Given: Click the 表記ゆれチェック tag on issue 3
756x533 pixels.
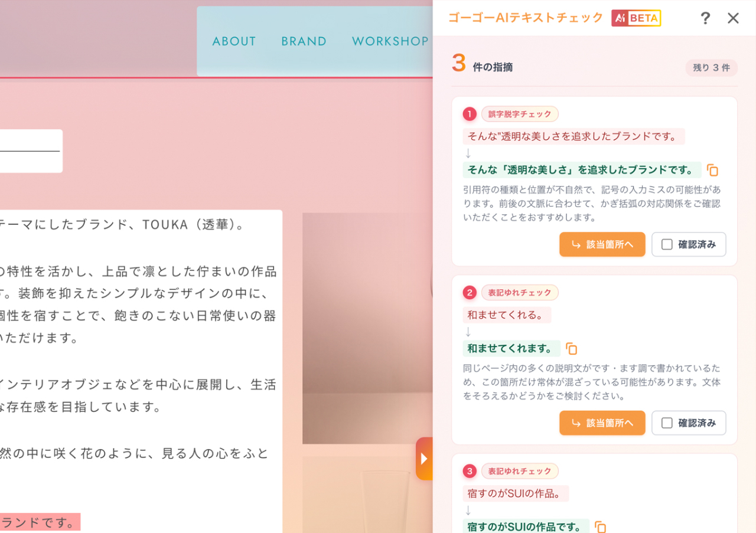Looking at the screenshot, I should click(520, 470).
